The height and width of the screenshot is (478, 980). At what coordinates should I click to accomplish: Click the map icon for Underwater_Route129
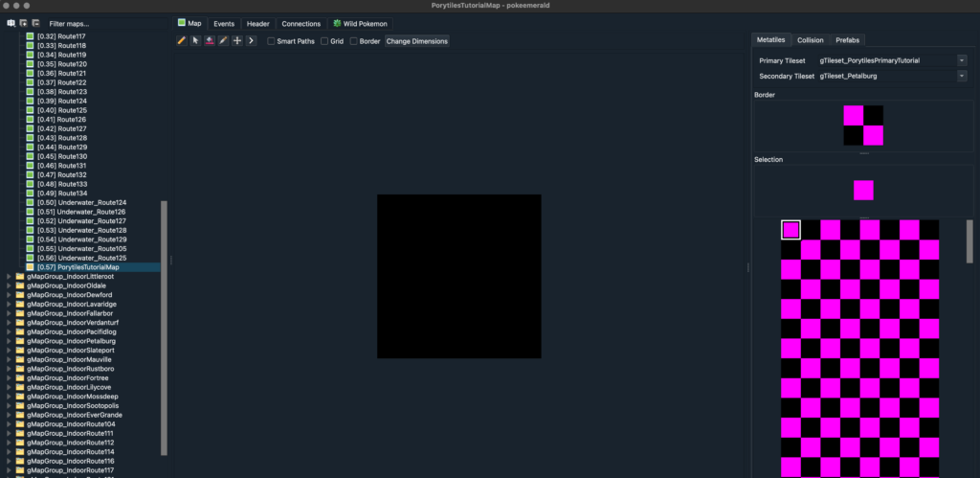(30, 239)
